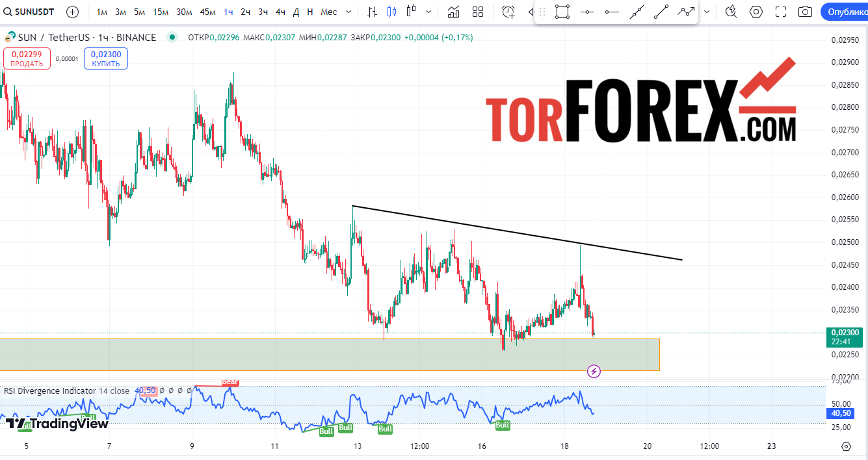Viewport: 868px width, 460px height.
Task: Select the Horizontal ray drawing tool
Action: point(612,12)
